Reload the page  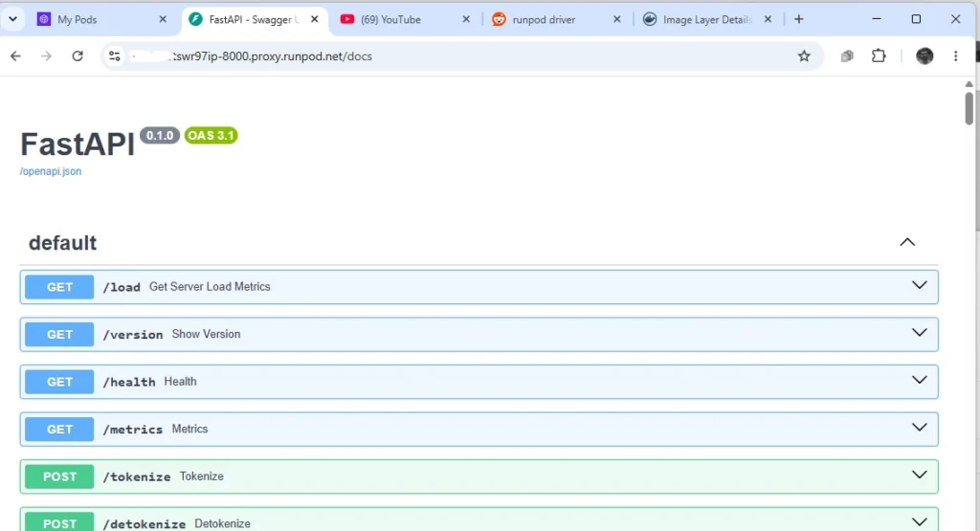78,56
